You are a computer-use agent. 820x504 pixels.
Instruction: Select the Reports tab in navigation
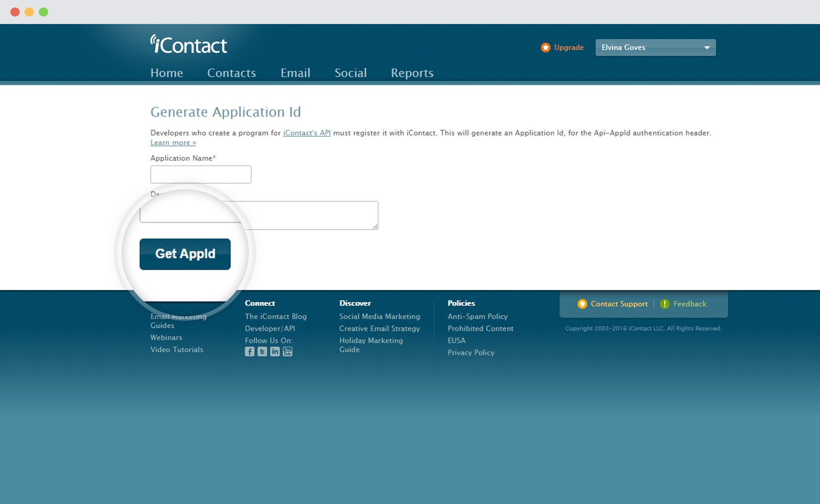[x=412, y=72]
